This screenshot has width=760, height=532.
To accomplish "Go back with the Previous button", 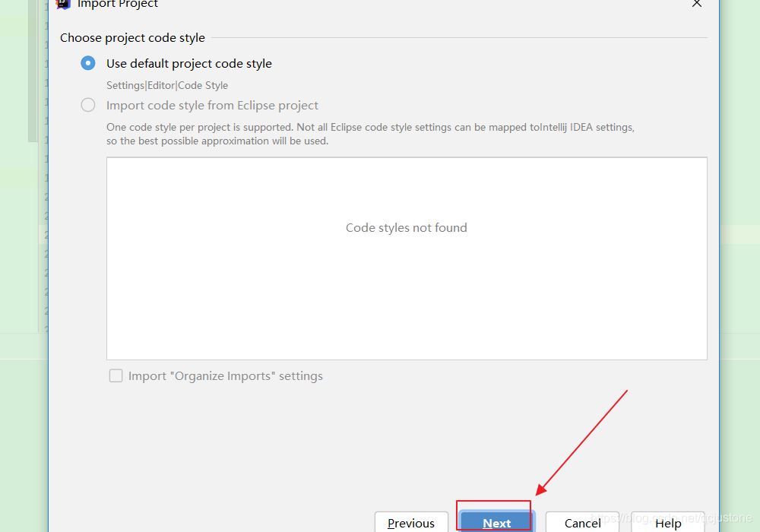I will [411, 523].
